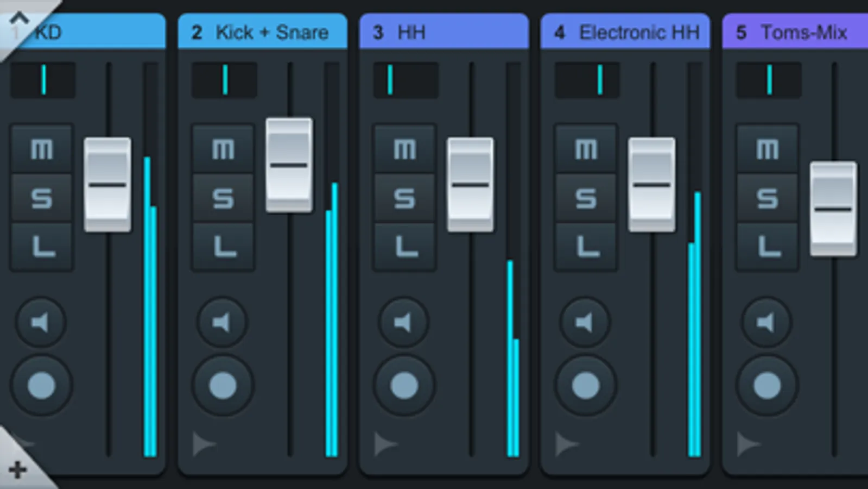Collapse panel with top-left chevron arrow
Viewport: 868px width, 489px height.
tap(18, 18)
